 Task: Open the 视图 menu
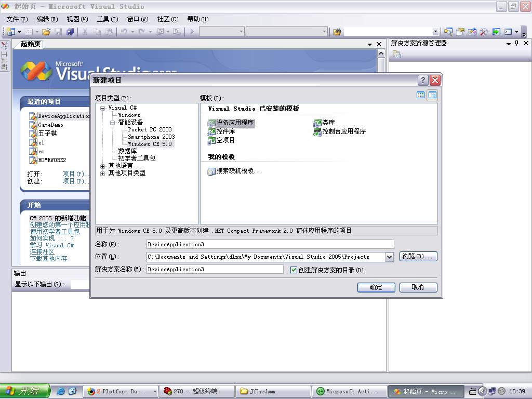pyautogui.click(x=77, y=19)
